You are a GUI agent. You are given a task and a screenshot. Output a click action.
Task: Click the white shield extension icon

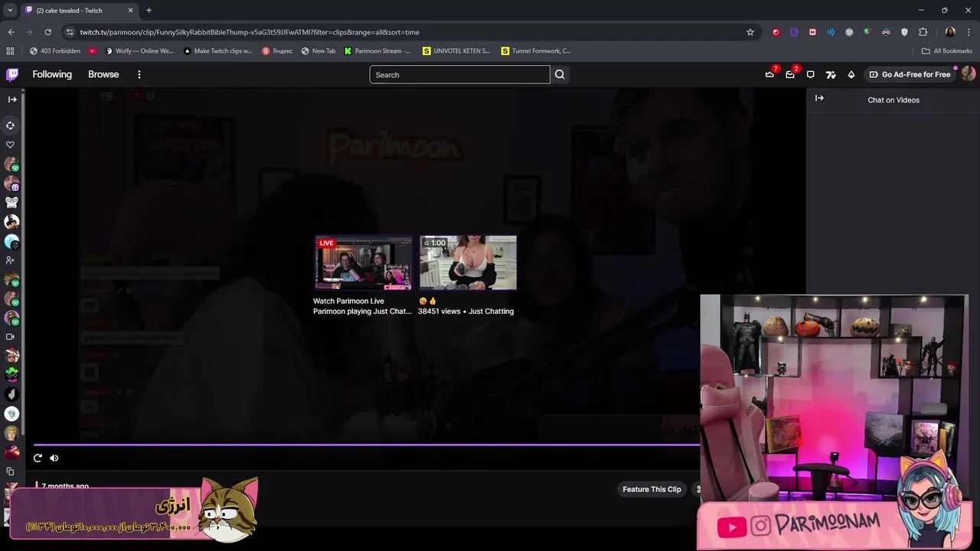904,32
